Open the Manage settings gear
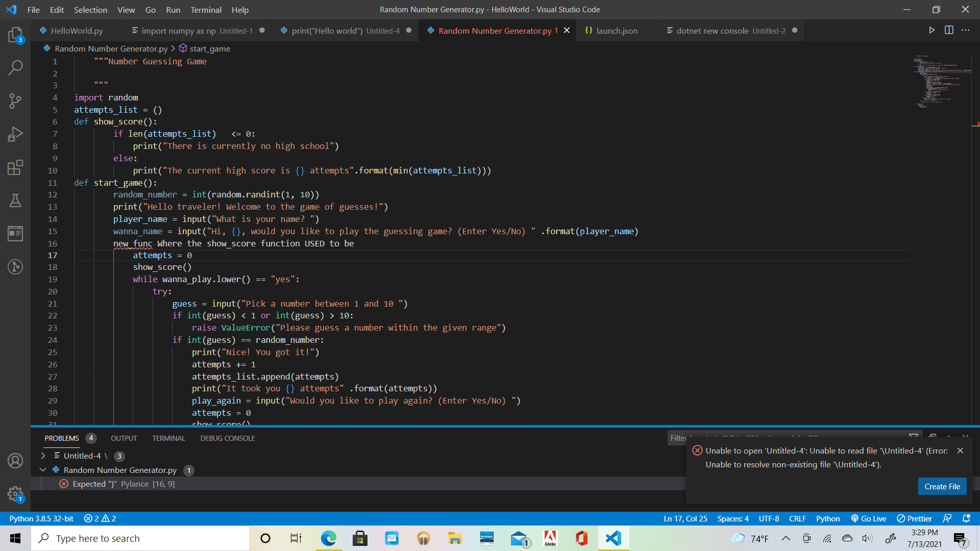 tap(16, 494)
